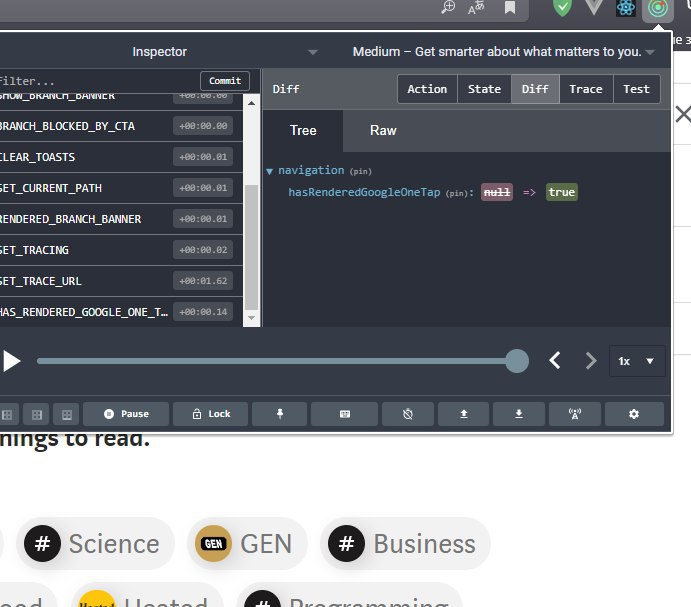Image resolution: width=691 pixels, height=607 pixels.
Task: Select the RENDERED_BRANCH_BANNER action row
Action: click(x=121, y=219)
